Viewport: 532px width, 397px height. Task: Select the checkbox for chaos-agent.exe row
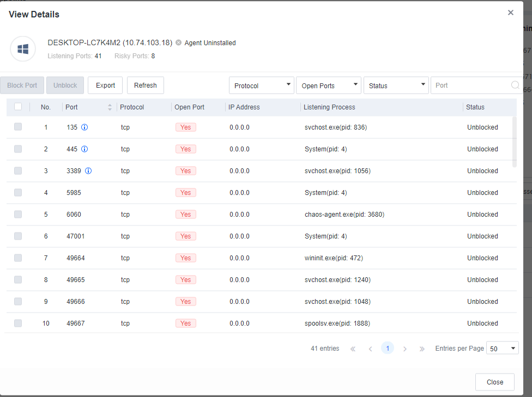pyautogui.click(x=18, y=214)
